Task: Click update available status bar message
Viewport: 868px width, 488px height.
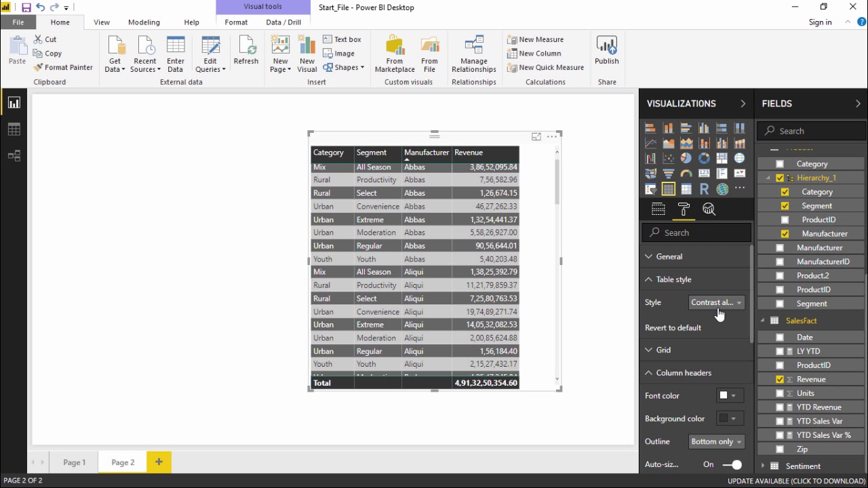Action: (797, 481)
